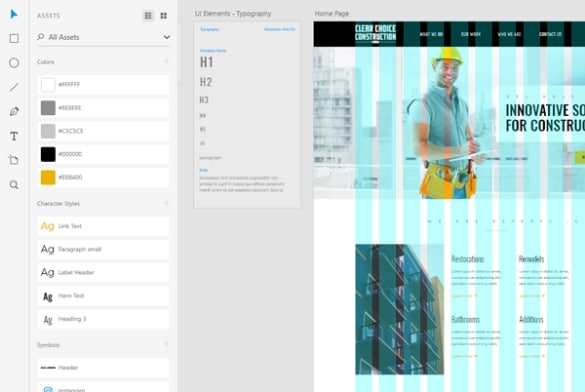Click the Clear Choice Construction logo
585x392 pixels.
pos(375,33)
